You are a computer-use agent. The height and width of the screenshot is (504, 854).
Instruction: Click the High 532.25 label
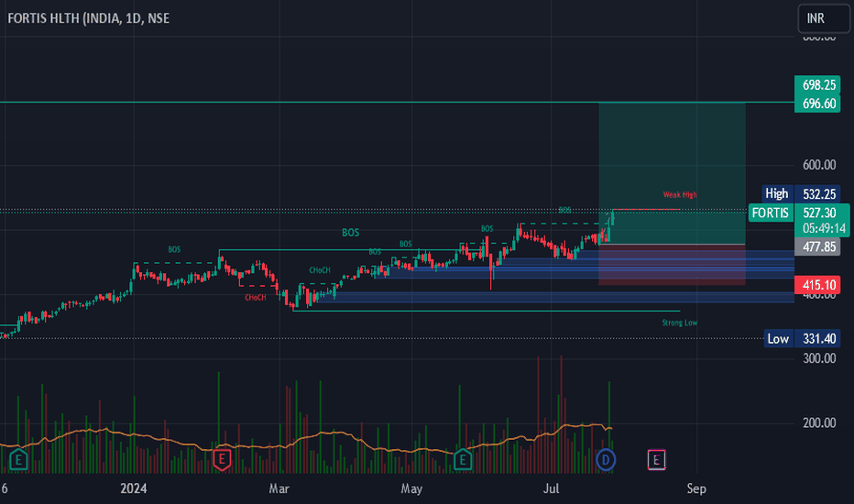point(801,194)
